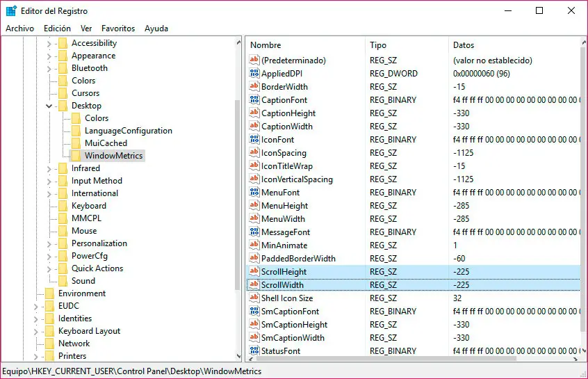Image resolution: width=588 pixels, height=379 pixels.
Task: Select the Colors key under Desktop
Action: click(x=97, y=118)
